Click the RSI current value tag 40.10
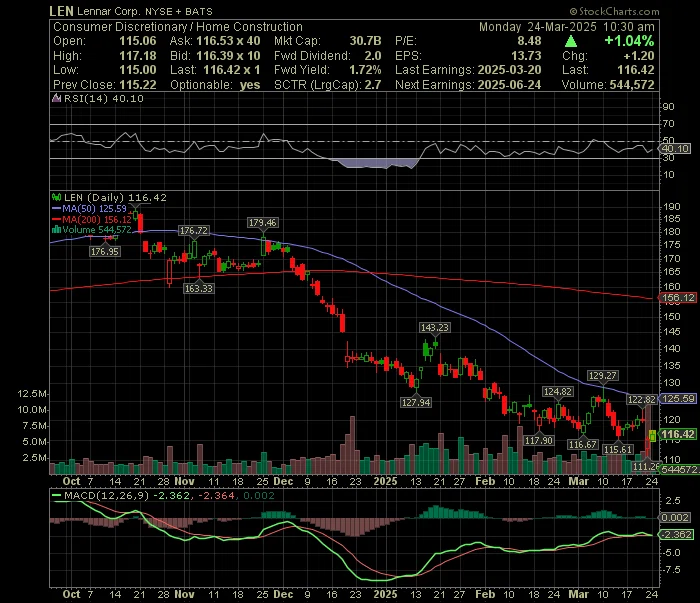Viewport: 700px width, 603px height. tap(675, 149)
